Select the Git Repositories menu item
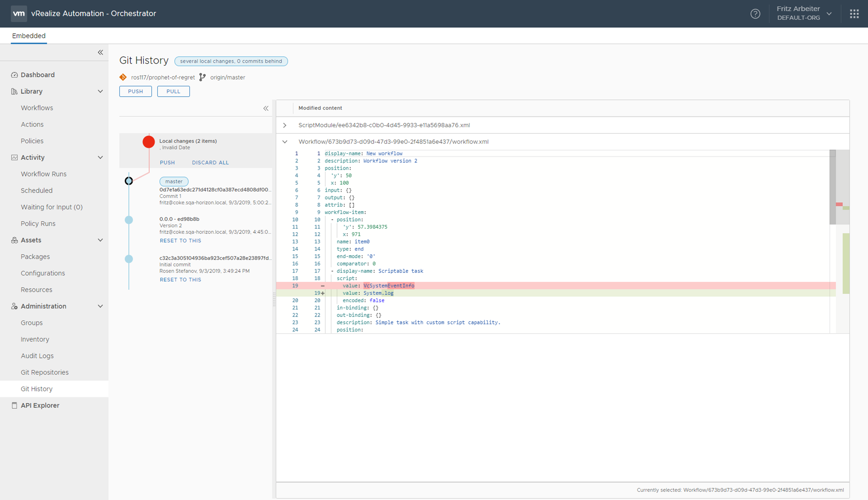Screen dimensions: 868x500 click(x=45, y=372)
